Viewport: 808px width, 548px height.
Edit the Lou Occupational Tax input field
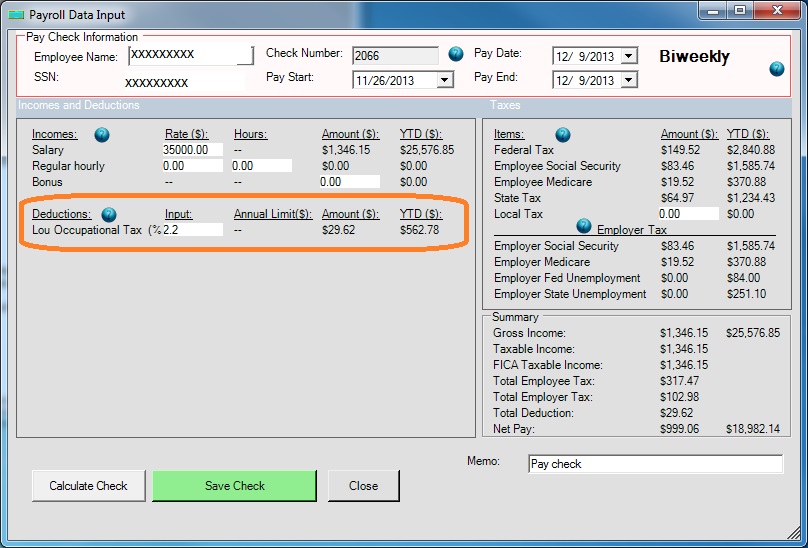click(x=191, y=230)
